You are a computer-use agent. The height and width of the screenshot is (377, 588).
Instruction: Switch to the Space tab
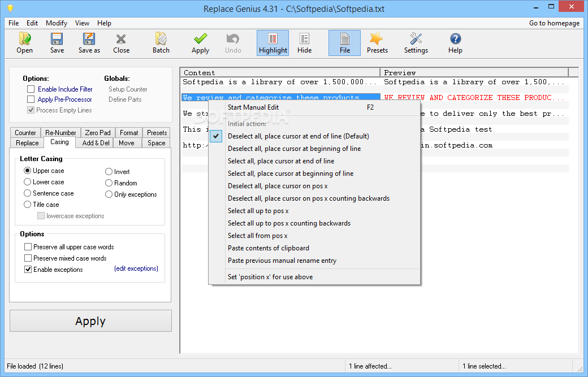pyautogui.click(x=157, y=143)
